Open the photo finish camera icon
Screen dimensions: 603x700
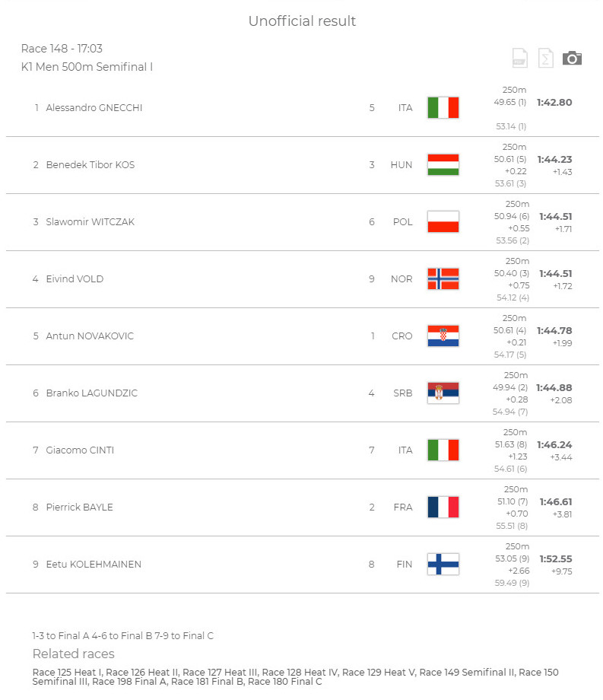572,58
